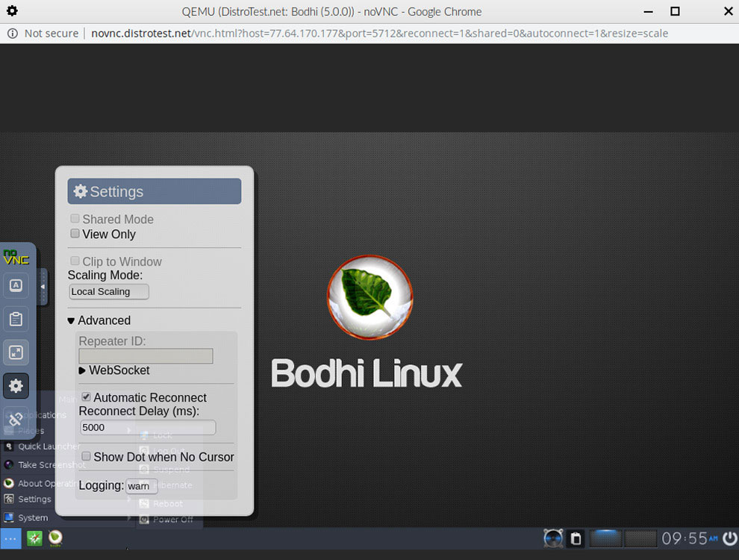Image resolution: width=739 pixels, height=560 pixels.
Task: Switch to the first virtual desktop
Action: click(606, 538)
